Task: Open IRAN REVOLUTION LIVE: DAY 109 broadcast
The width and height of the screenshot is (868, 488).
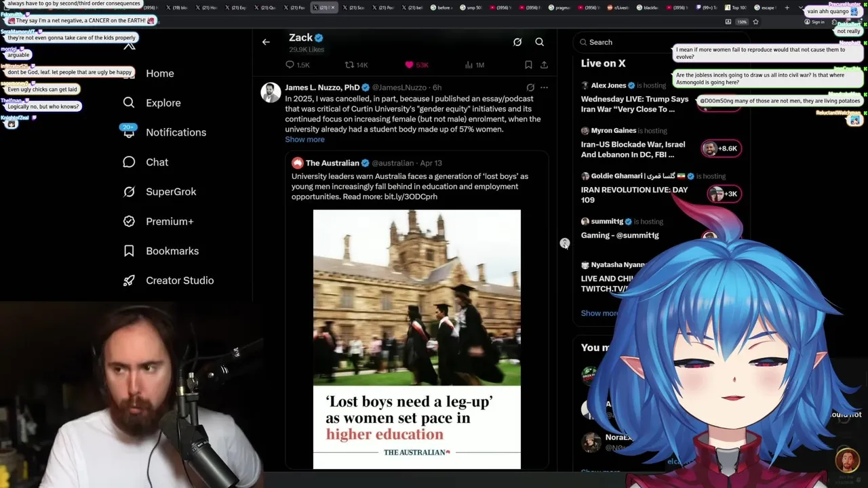Action: point(634,195)
